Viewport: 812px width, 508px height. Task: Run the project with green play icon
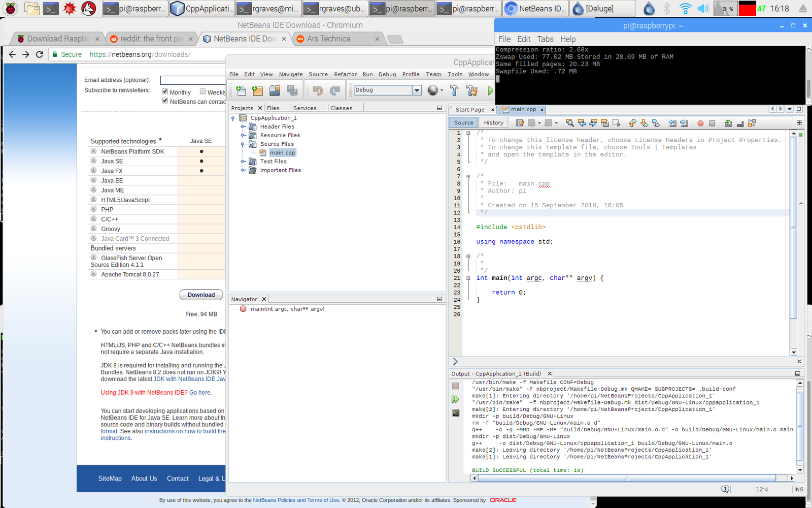(x=490, y=90)
